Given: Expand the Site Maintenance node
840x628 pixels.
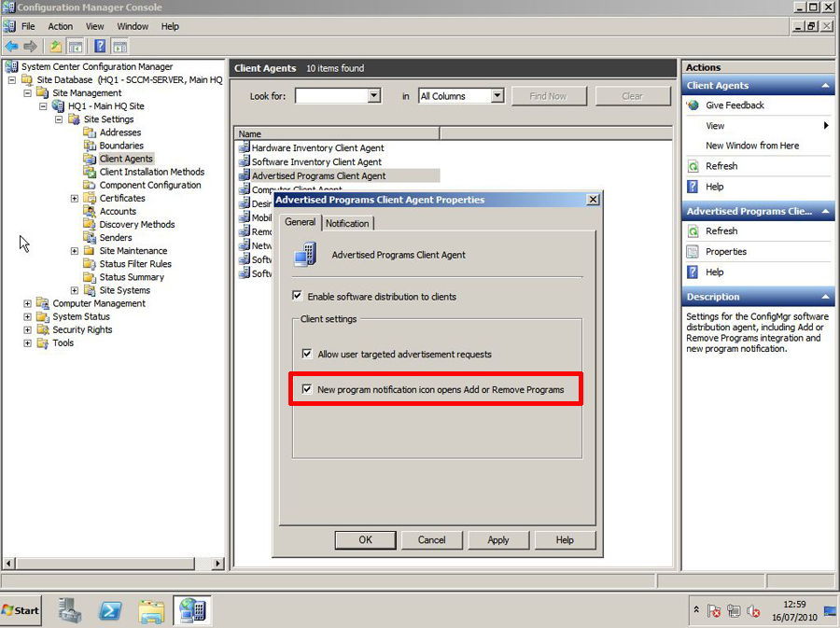Looking at the screenshot, I should (75, 251).
